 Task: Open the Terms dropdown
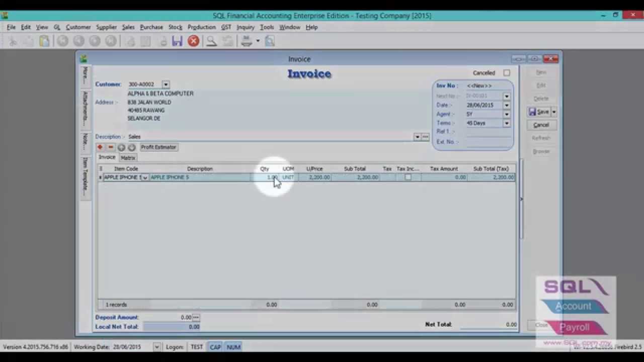coord(507,123)
